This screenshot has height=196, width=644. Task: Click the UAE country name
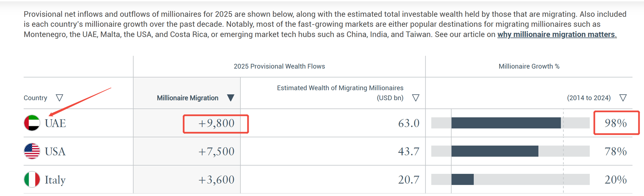pyautogui.click(x=55, y=123)
